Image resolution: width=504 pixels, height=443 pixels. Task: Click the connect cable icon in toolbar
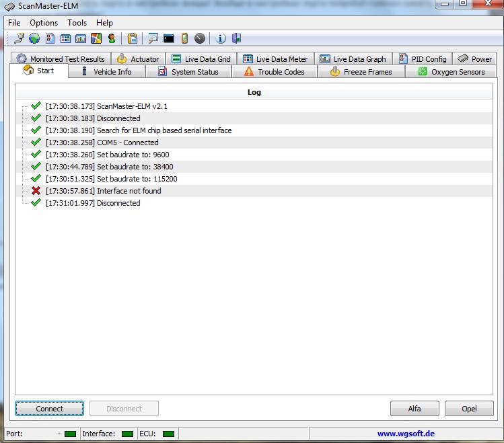tap(19, 38)
